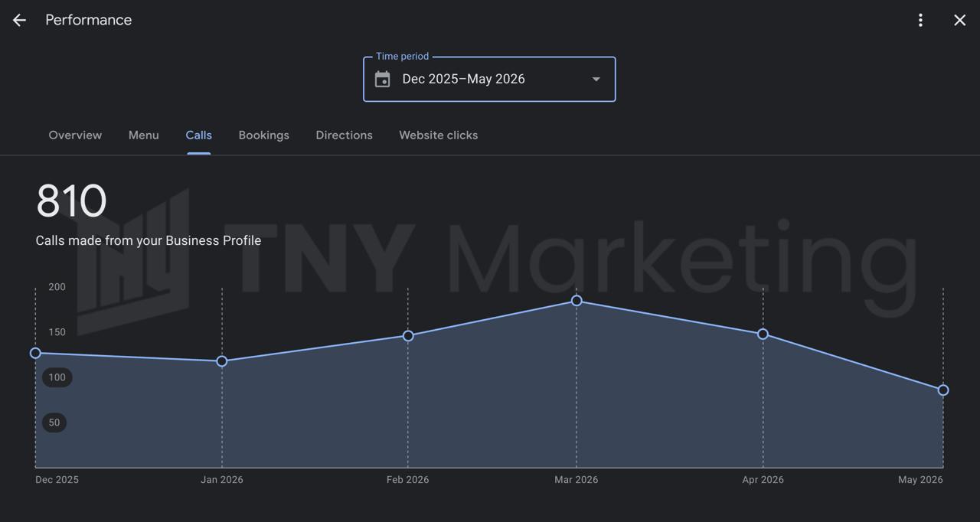
Task: Click the calendar icon in Time period
Action: pyautogui.click(x=382, y=79)
